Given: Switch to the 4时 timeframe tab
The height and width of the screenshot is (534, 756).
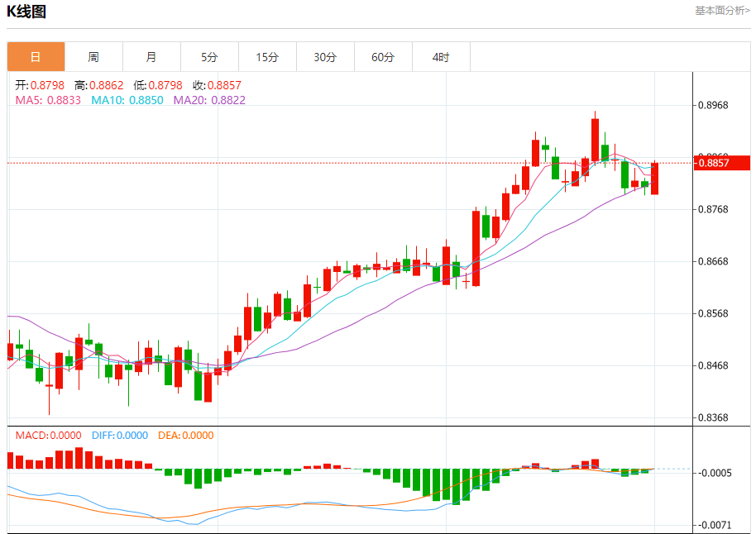Looking at the screenshot, I should coord(441,57).
